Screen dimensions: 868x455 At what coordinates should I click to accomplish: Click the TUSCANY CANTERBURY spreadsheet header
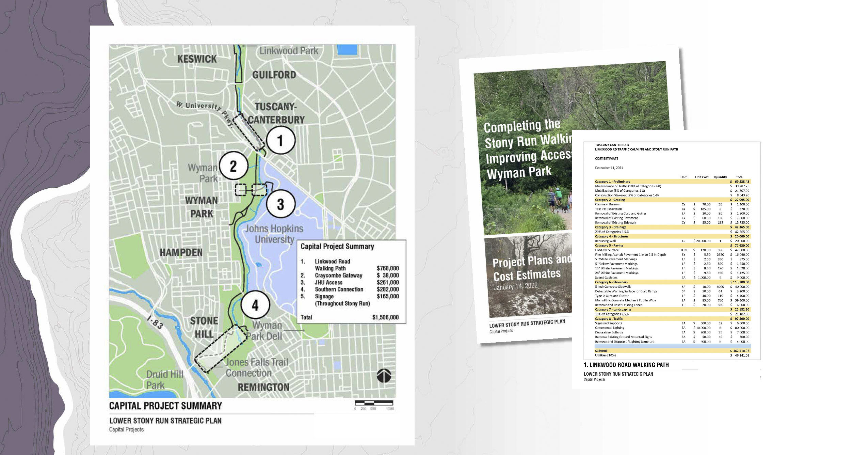pos(612,145)
